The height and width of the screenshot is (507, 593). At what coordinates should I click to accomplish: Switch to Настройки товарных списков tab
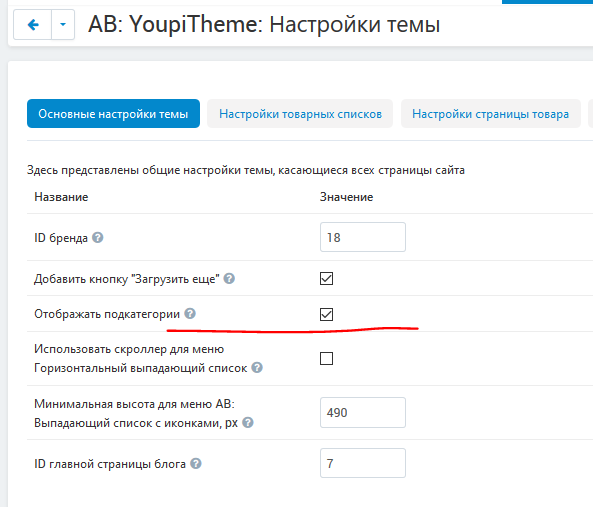(x=300, y=114)
